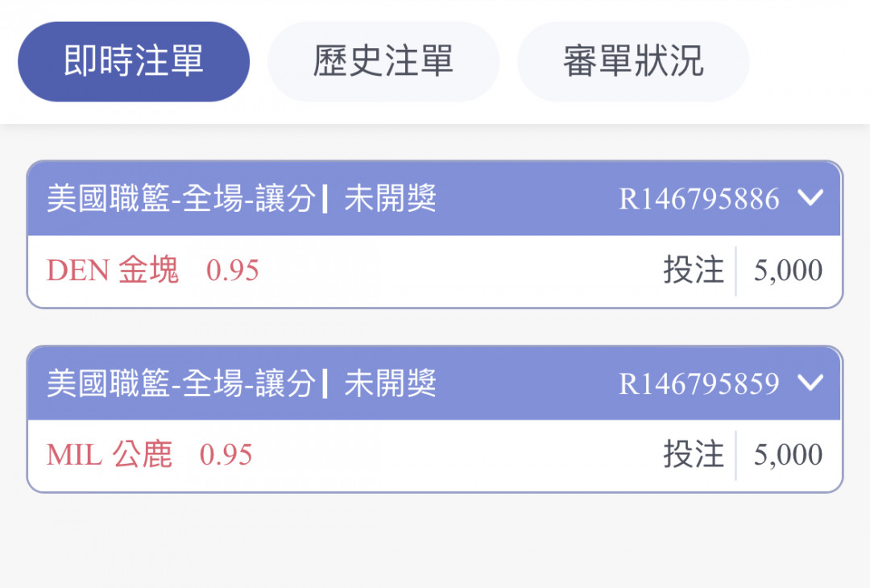Select the DEN 金塊 team name
The image size is (870, 588).
[113, 270]
